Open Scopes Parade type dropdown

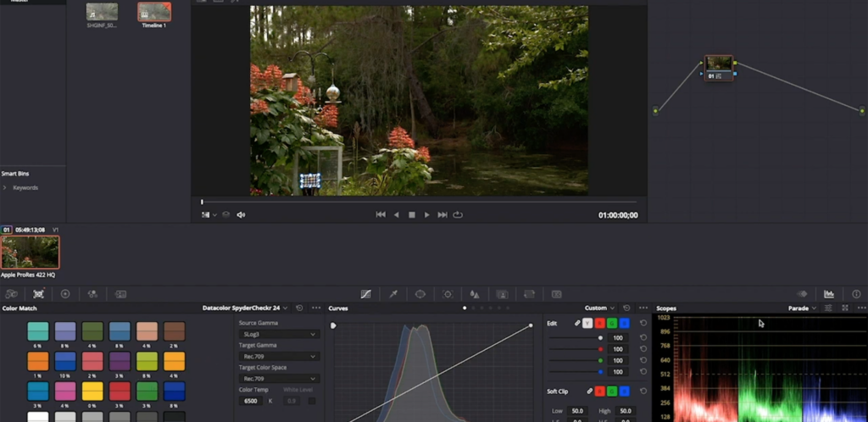(x=802, y=308)
